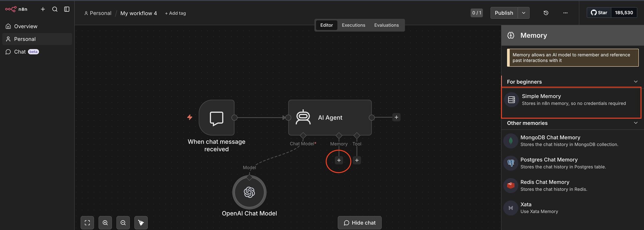Viewport: 644px width, 230px height.
Task: Click the Publish button
Action: click(504, 13)
